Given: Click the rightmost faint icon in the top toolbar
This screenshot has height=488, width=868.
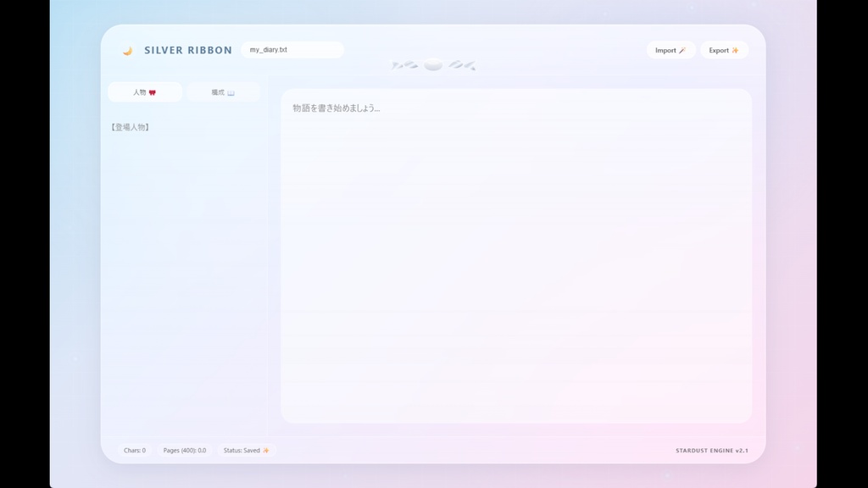Looking at the screenshot, I should (x=468, y=65).
